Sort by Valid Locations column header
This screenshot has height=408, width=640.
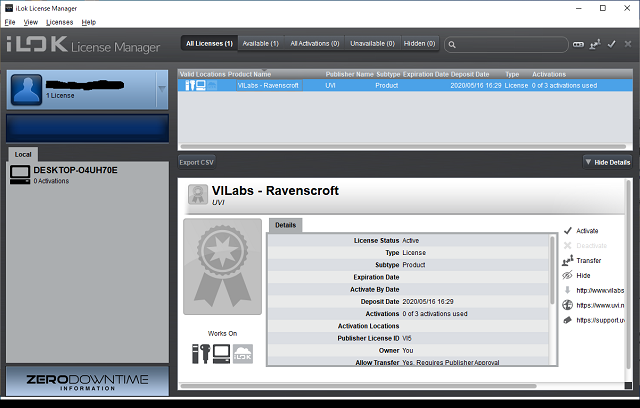click(202, 74)
